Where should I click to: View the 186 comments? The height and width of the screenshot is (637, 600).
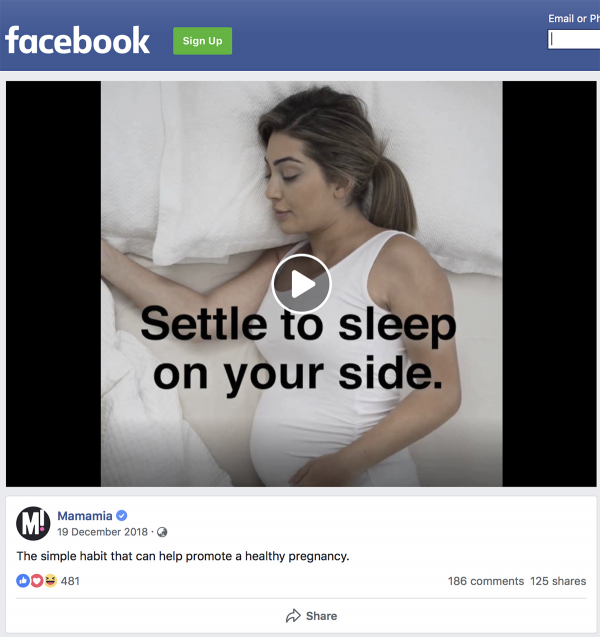(486, 581)
